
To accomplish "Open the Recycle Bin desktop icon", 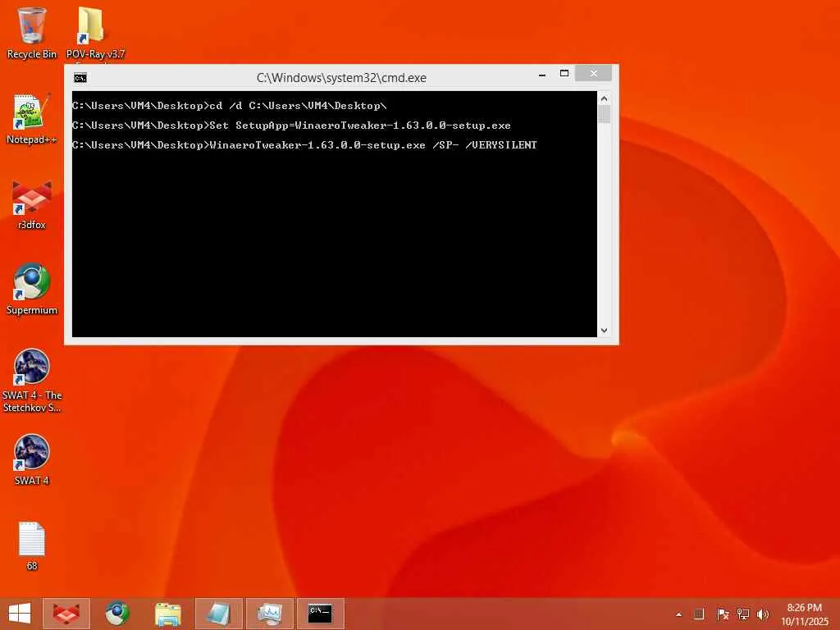I will tap(32, 33).
